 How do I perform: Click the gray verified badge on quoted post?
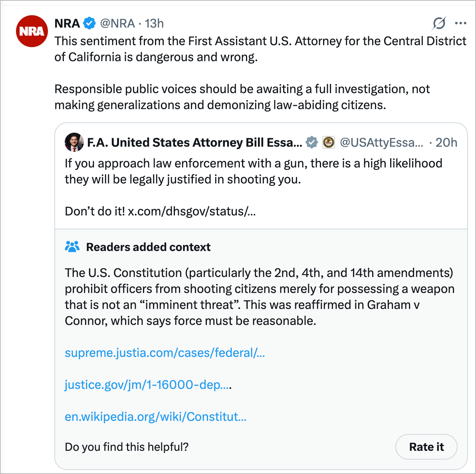point(311,142)
